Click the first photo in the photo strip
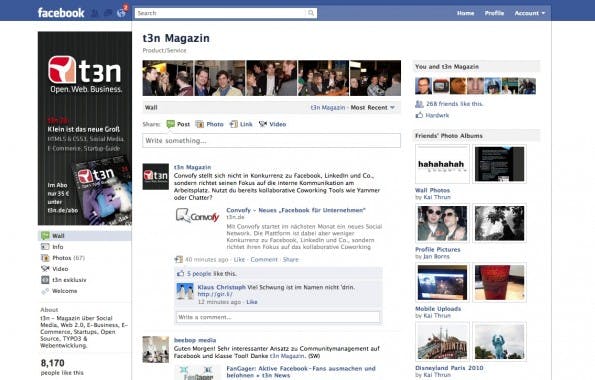595x380 pixels. 168,78
